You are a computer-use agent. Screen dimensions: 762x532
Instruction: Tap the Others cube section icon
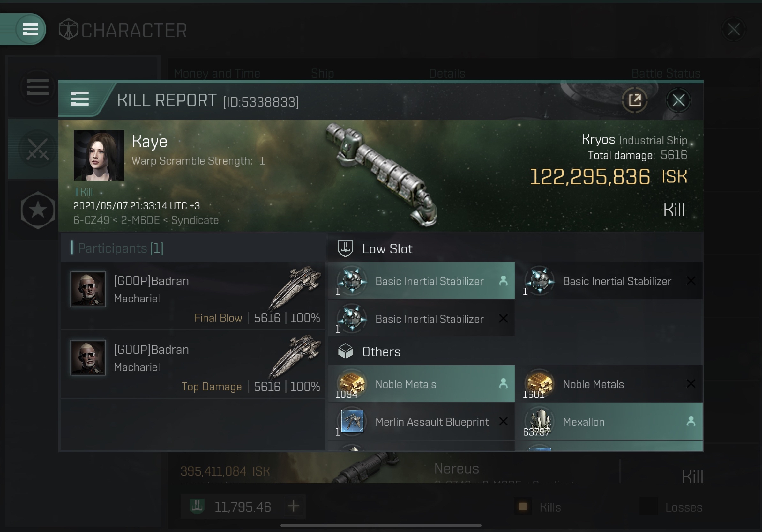click(x=345, y=351)
